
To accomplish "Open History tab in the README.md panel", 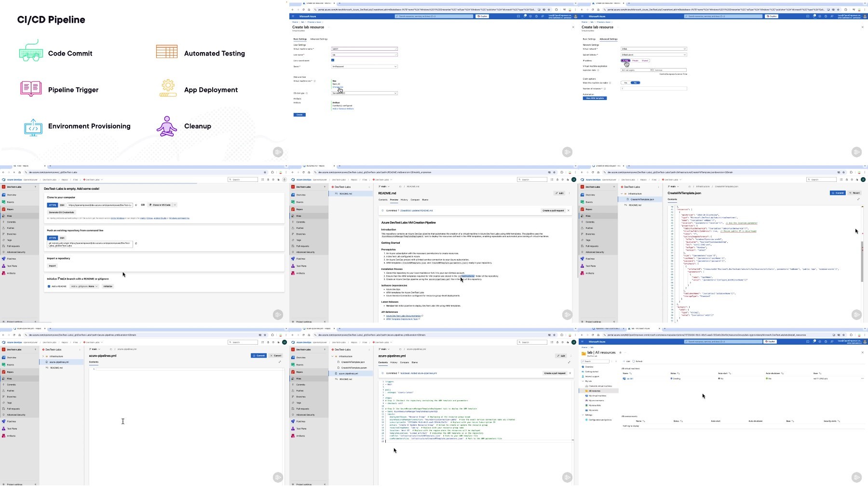I will [x=404, y=199].
